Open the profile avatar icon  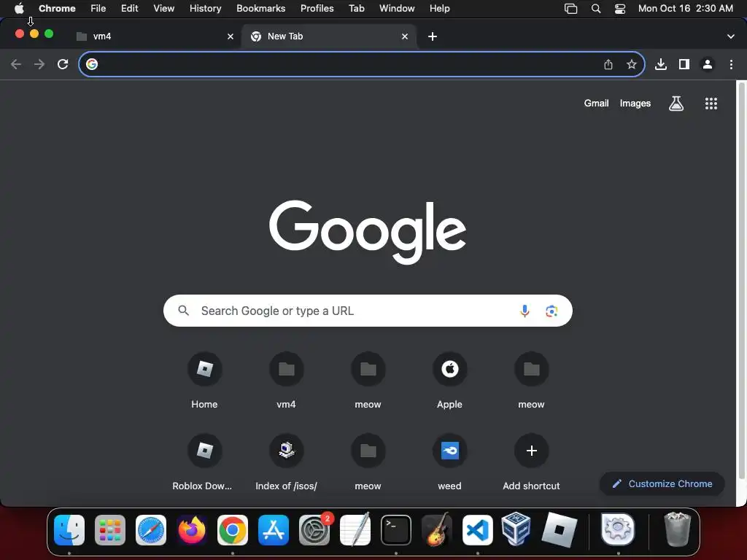pyautogui.click(x=708, y=64)
